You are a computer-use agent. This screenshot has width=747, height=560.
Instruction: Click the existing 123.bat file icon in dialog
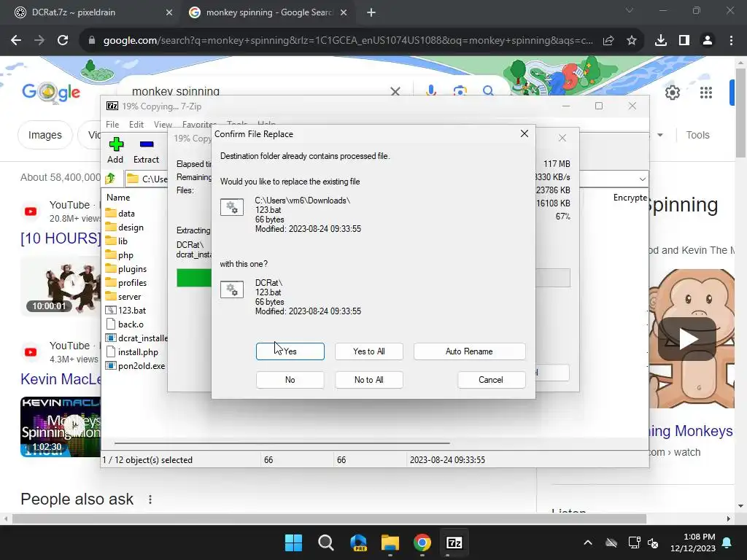pos(232,207)
